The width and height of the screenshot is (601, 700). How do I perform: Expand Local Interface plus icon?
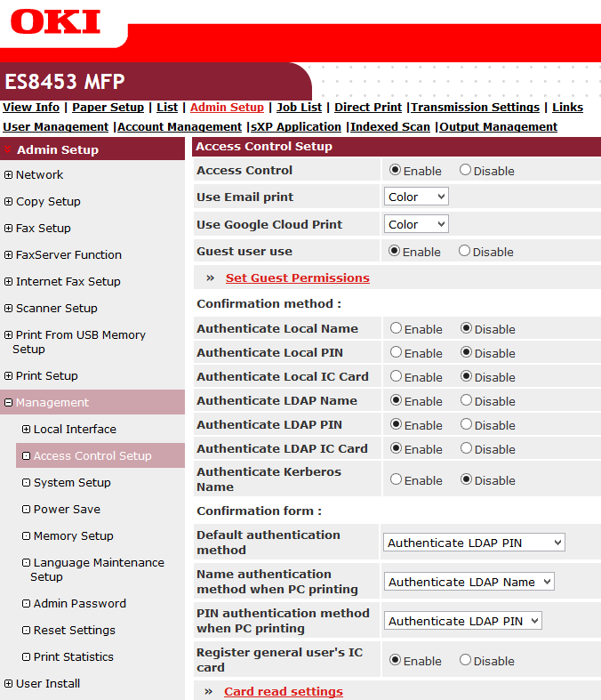click(27, 430)
